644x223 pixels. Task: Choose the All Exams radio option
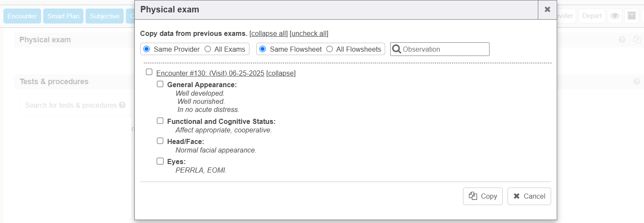pos(208,49)
